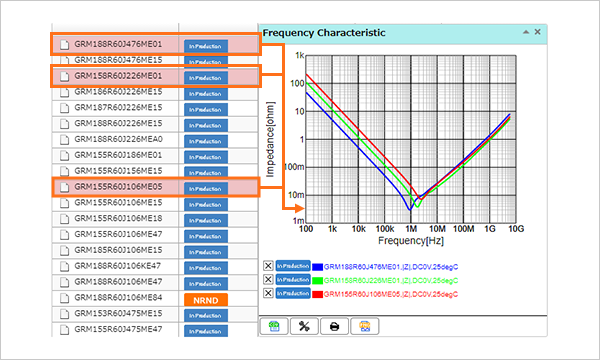Click the Frequency Characteristic panel title

point(324,33)
